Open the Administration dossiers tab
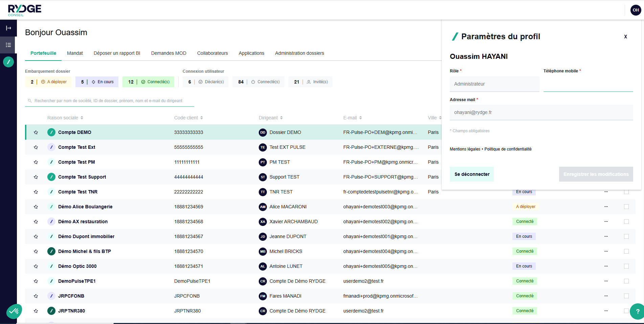644x324 pixels. pyautogui.click(x=299, y=53)
